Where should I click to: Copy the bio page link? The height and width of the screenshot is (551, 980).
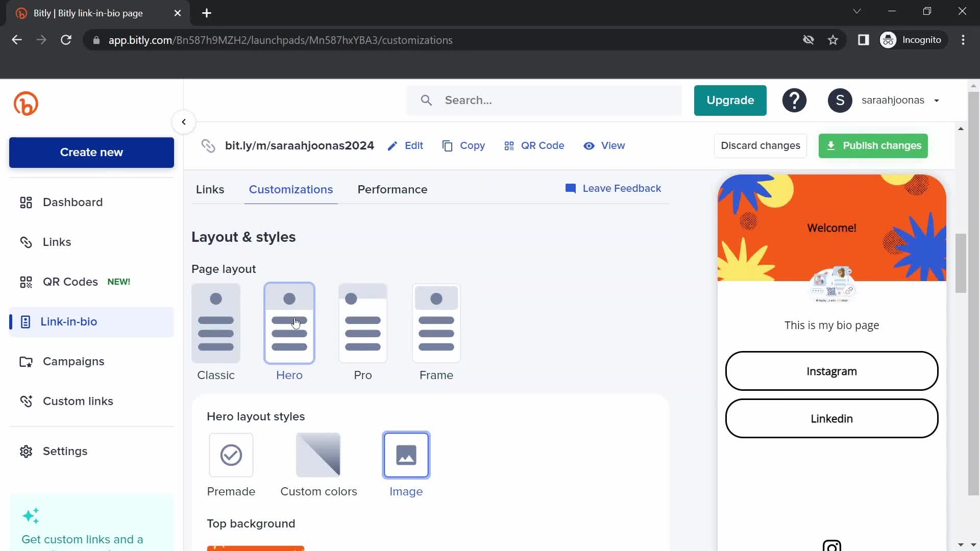[x=463, y=146]
